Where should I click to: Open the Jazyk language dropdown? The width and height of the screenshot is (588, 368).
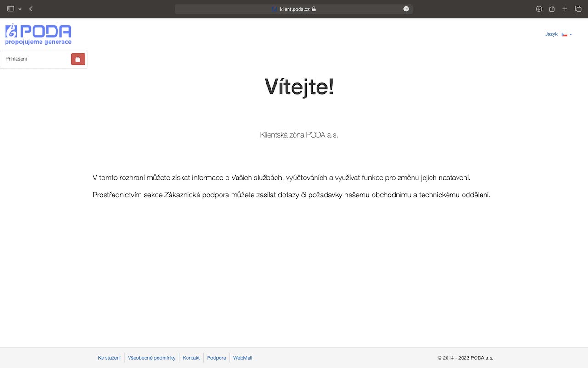(x=559, y=34)
